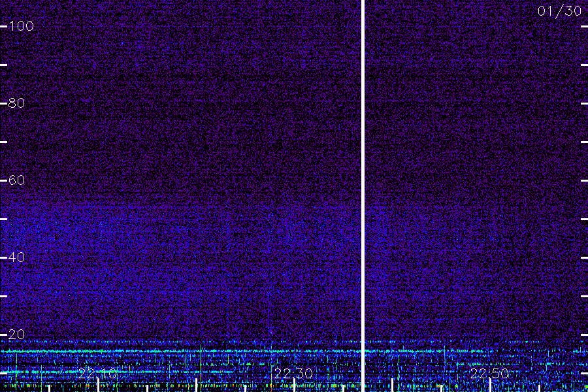Image resolution: width=588 pixels, height=392 pixels.
Task: Click the 22:30 time label
Action: [x=293, y=374]
